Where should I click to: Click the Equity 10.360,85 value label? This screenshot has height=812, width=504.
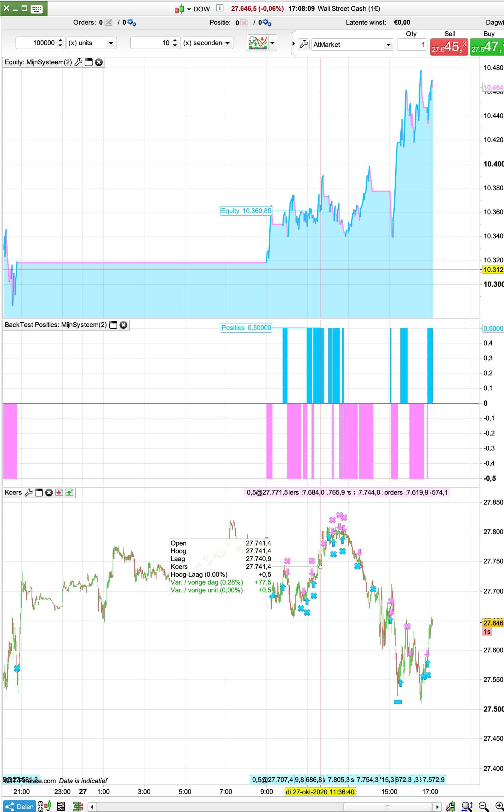[246, 211]
